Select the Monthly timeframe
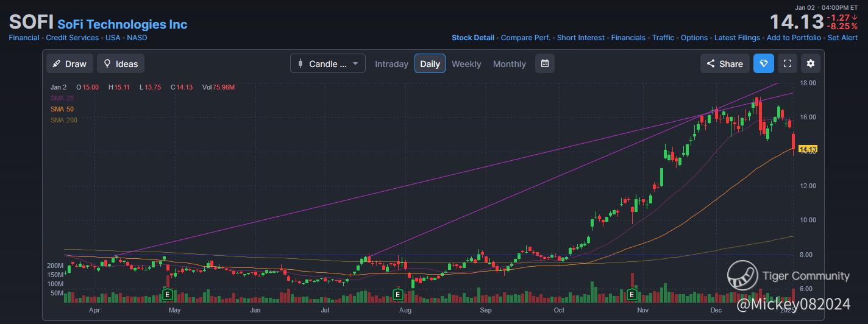This screenshot has height=324, width=868. (x=509, y=64)
